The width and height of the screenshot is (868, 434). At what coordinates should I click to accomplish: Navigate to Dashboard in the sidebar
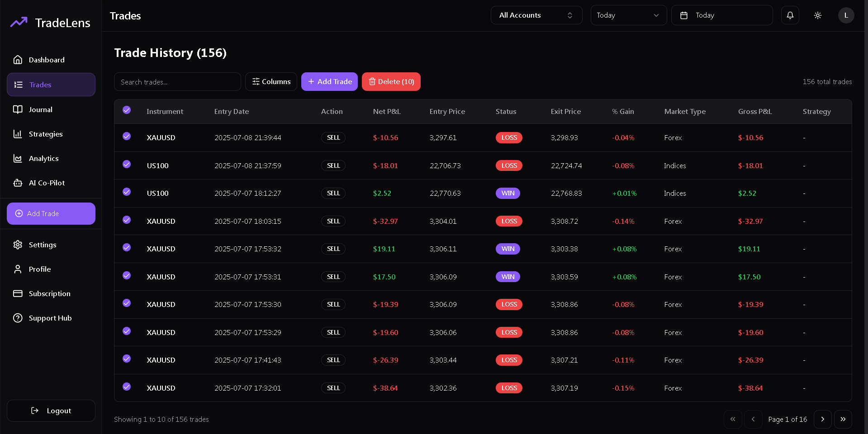click(x=47, y=60)
